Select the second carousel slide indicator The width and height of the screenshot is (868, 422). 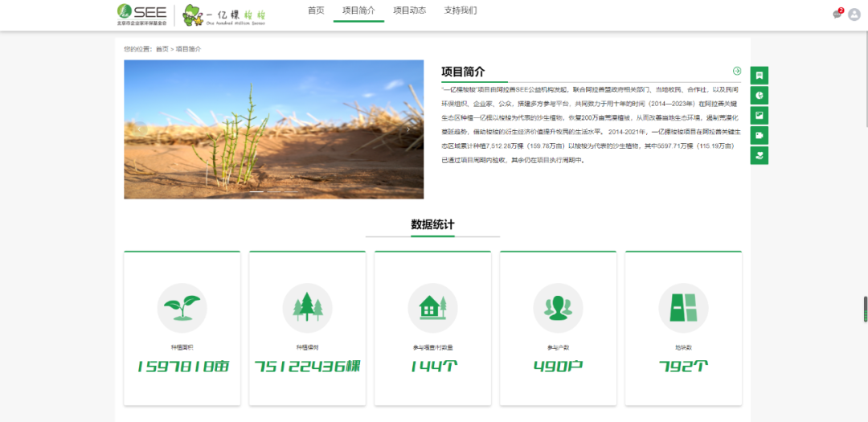coord(273,191)
